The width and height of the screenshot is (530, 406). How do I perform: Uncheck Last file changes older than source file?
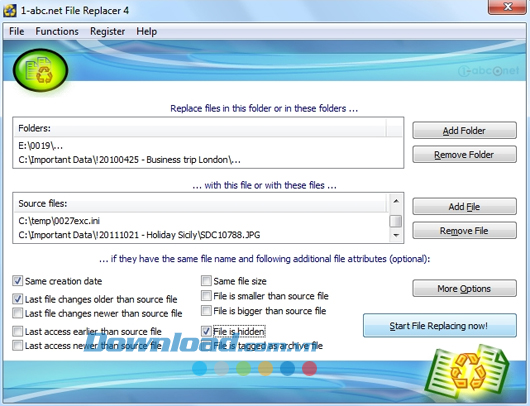tap(18, 298)
